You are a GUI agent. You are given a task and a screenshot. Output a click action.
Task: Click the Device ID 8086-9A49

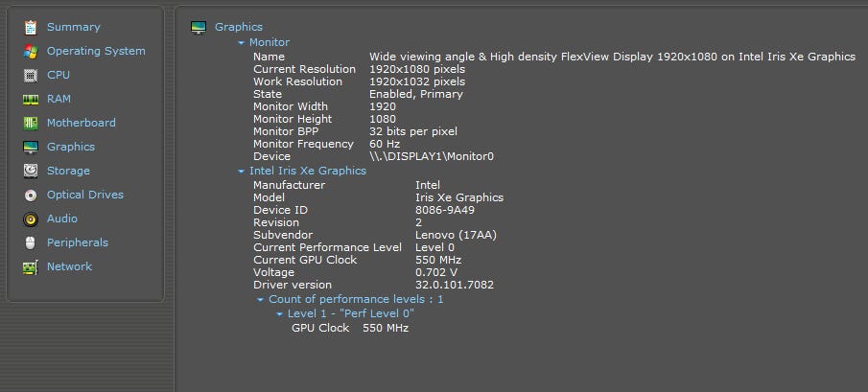[444, 210]
